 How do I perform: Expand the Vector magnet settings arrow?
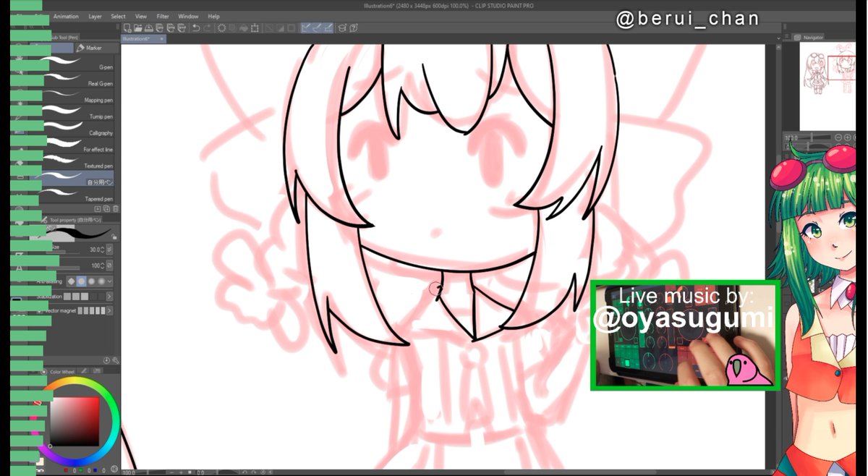(x=110, y=311)
